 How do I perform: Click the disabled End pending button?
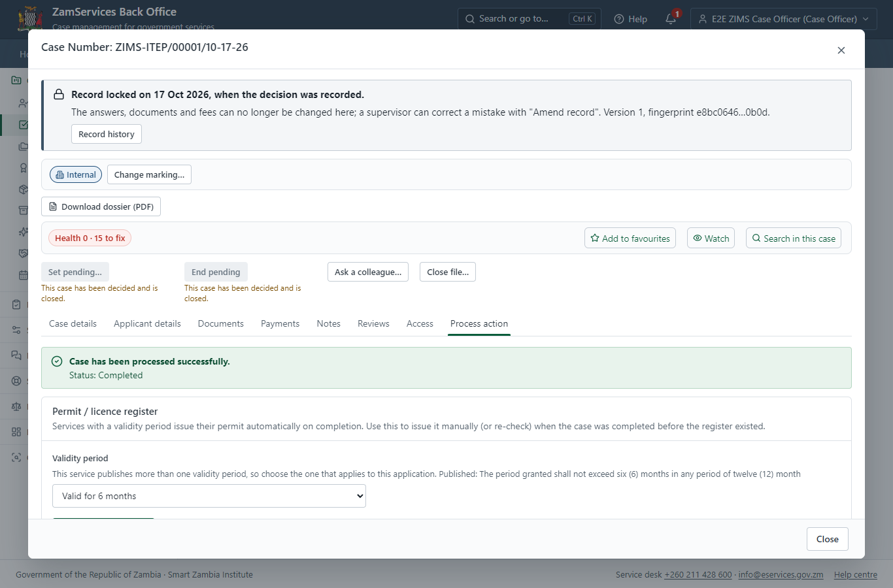pos(216,272)
